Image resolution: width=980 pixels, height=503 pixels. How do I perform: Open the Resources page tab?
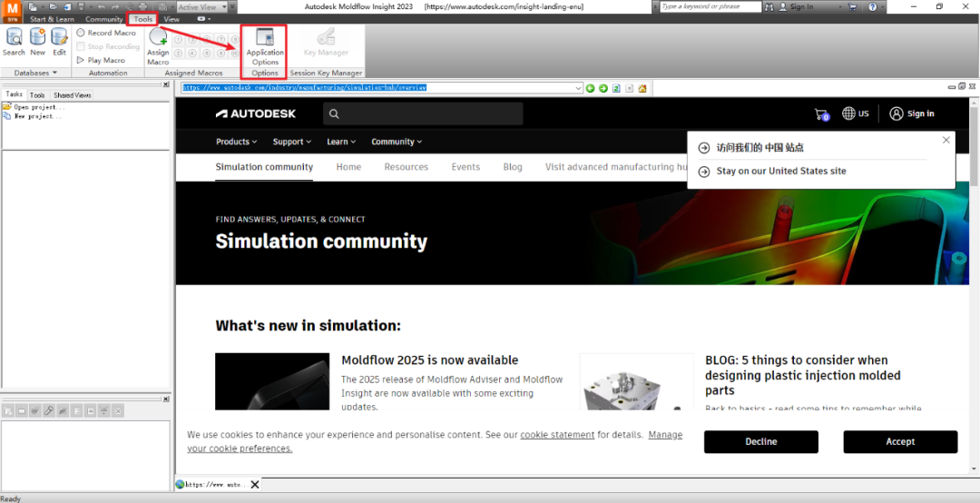tap(407, 167)
